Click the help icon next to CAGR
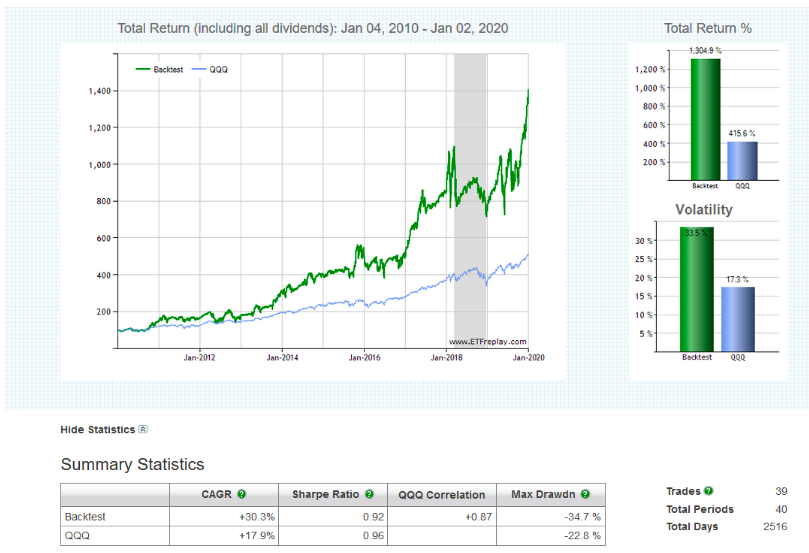809x553 pixels. (x=241, y=495)
